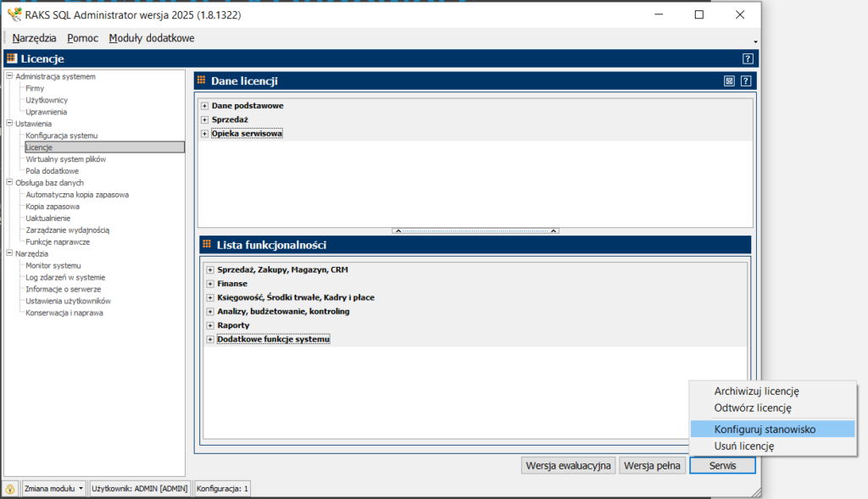Click the Wersja pełna button
The image size is (868, 499).
click(x=652, y=466)
